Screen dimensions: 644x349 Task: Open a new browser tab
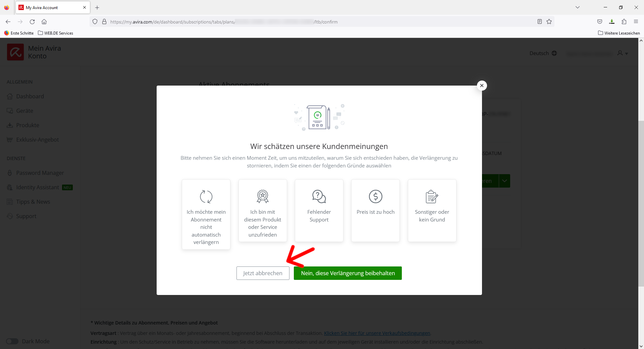point(97,7)
